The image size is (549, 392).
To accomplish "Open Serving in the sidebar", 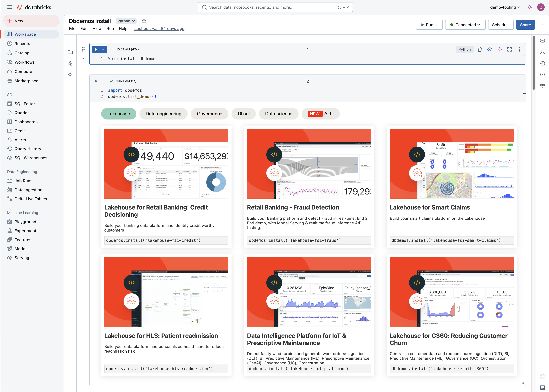I will 31,258.
